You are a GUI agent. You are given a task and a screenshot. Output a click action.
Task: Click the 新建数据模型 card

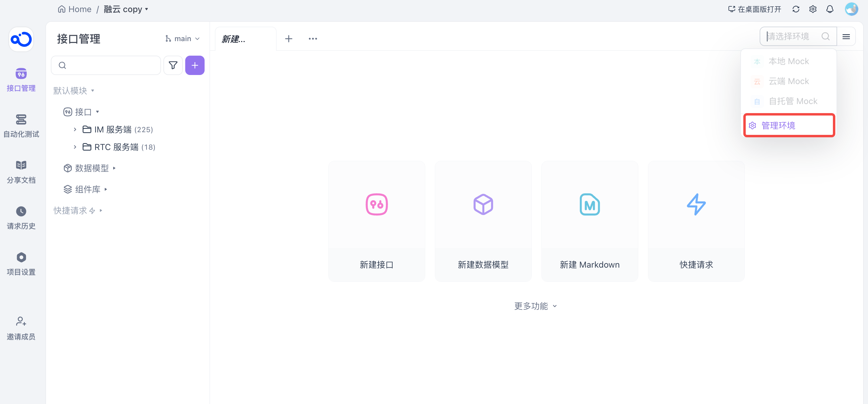483,221
